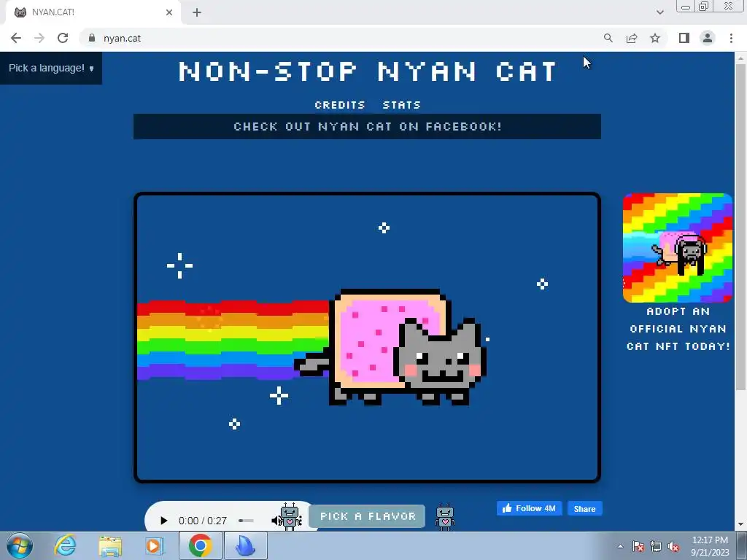Click the blue fin taskbar app
This screenshot has width=747, height=560.
pyautogui.click(x=246, y=545)
